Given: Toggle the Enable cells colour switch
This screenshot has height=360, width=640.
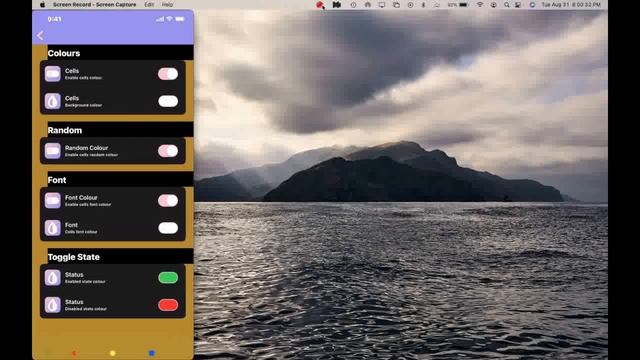Looking at the screenshot, I should click(168, 74).
